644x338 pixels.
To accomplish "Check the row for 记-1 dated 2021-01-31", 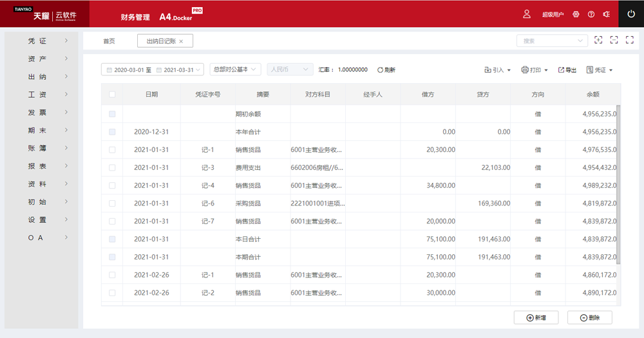I will [113, 149].
